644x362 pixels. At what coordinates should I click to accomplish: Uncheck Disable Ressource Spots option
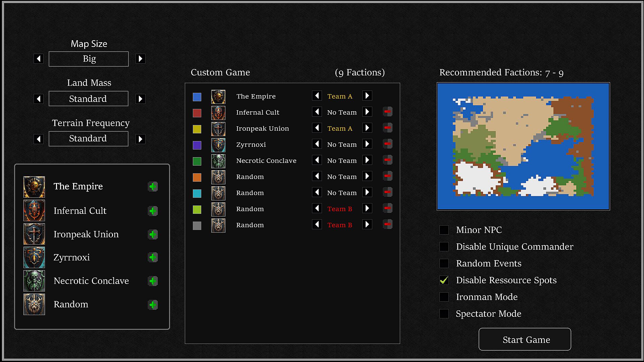[x=444, y=280]
